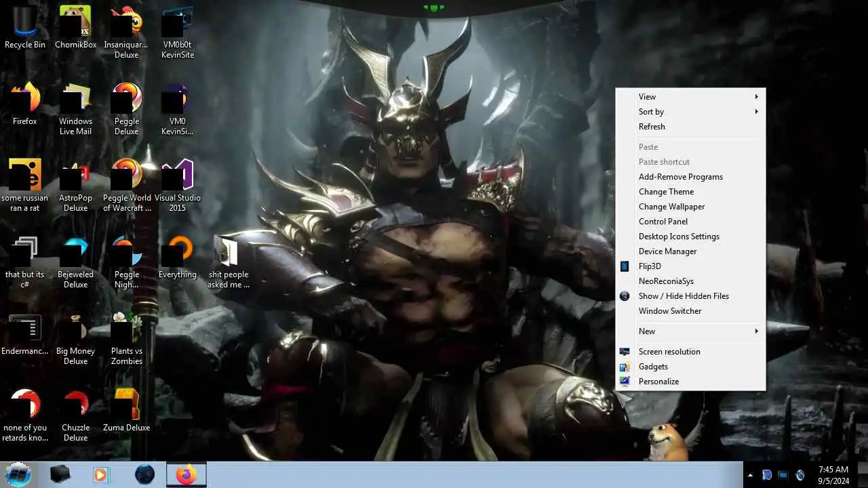Choose Window Switcher in context menu
The image size is (868, 488).
click(x=690, y=311)
